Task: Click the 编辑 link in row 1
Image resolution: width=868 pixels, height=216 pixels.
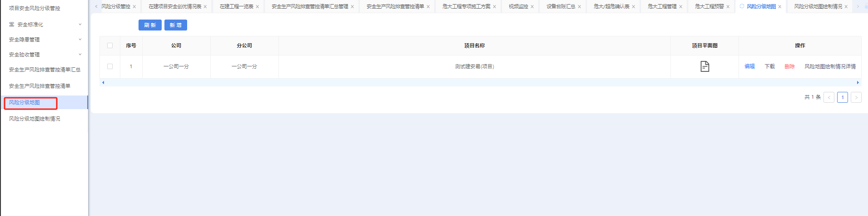Action: [x=749, y=66]
